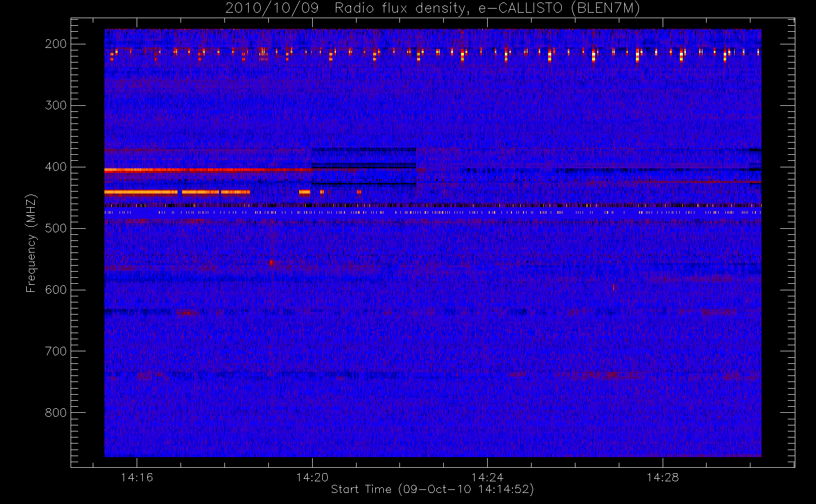
Task: Click the 700 frequency tick label
Action: pyautogui.click(x=56, y=351)
